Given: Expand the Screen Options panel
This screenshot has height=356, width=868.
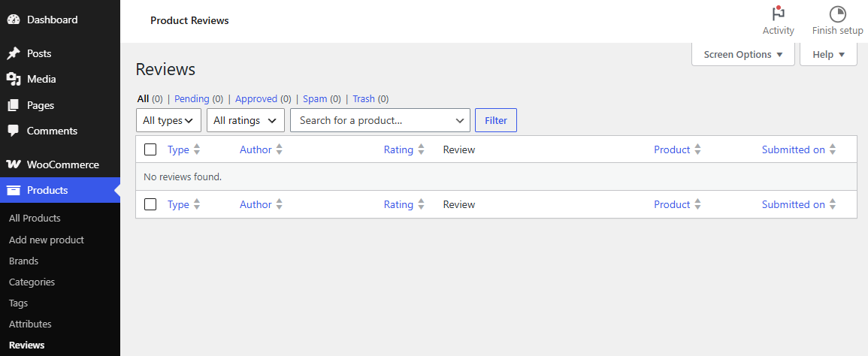Looking at the screenshot, I should pos(743,54).
